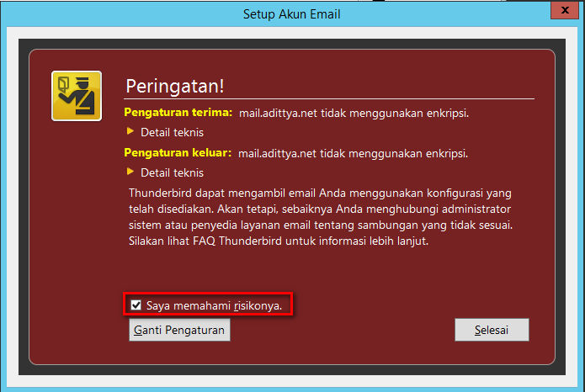This screenshot has height=392, width=585.
Task: Click the Silakan lihat FAQ Thunderbird sentence
Action: pyautogui.click(x=279, y=241)
